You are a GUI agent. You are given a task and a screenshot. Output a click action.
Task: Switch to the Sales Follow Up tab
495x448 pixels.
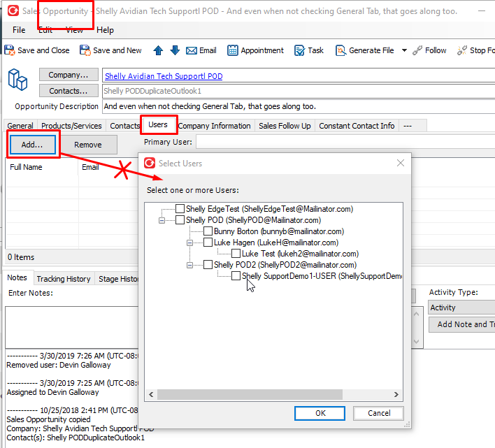coord(285,126)
